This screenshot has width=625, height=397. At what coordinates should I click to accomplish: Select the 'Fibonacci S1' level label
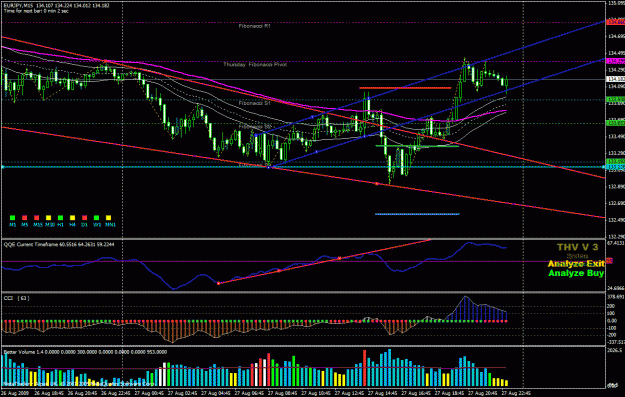[254, 103]
